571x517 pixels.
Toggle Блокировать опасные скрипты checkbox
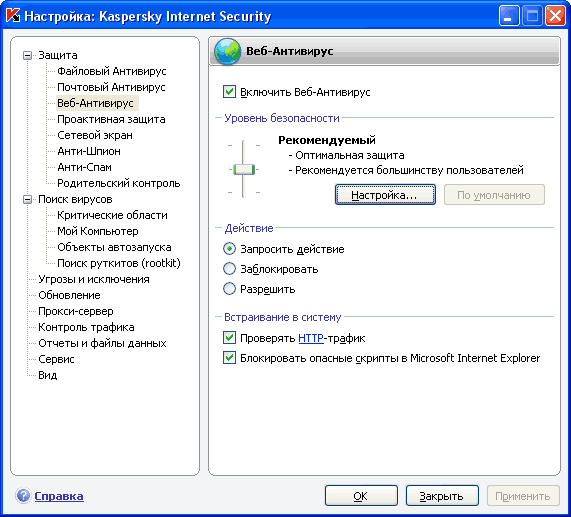coord(229,358)
